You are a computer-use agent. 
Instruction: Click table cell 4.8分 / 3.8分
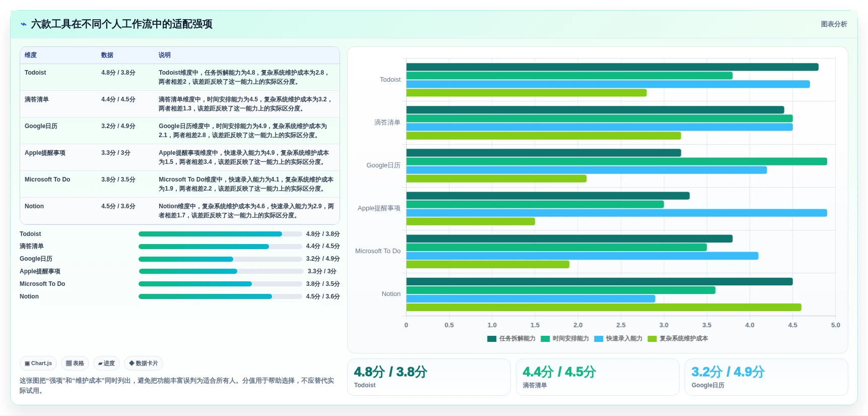118,73
